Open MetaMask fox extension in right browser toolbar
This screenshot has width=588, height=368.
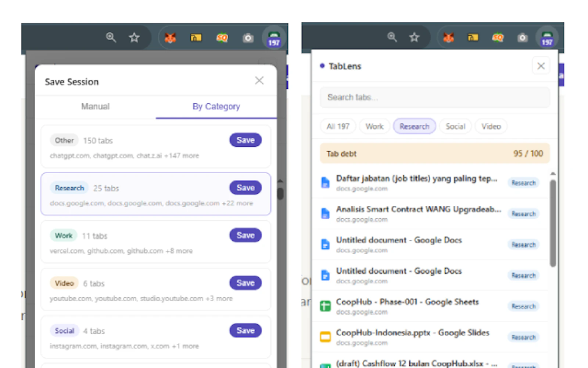click(448, 38)
